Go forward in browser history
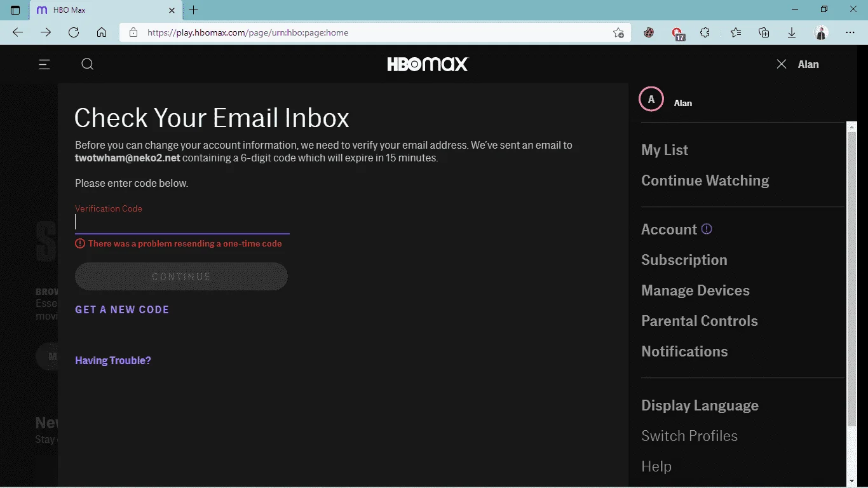This screenshot has height=488, width=868. 46,32
